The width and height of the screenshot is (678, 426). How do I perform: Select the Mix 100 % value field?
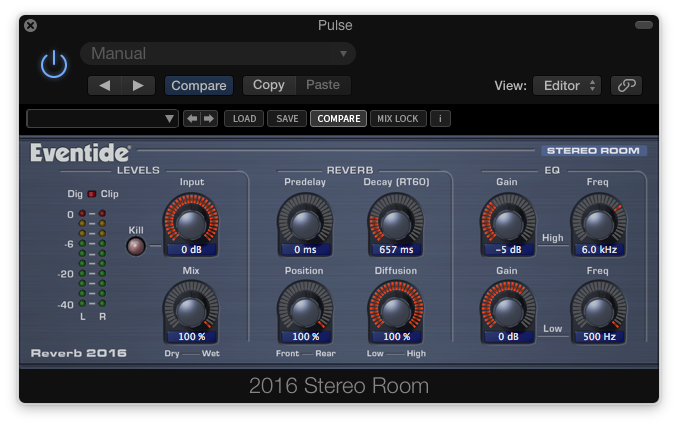click(192, 336)
